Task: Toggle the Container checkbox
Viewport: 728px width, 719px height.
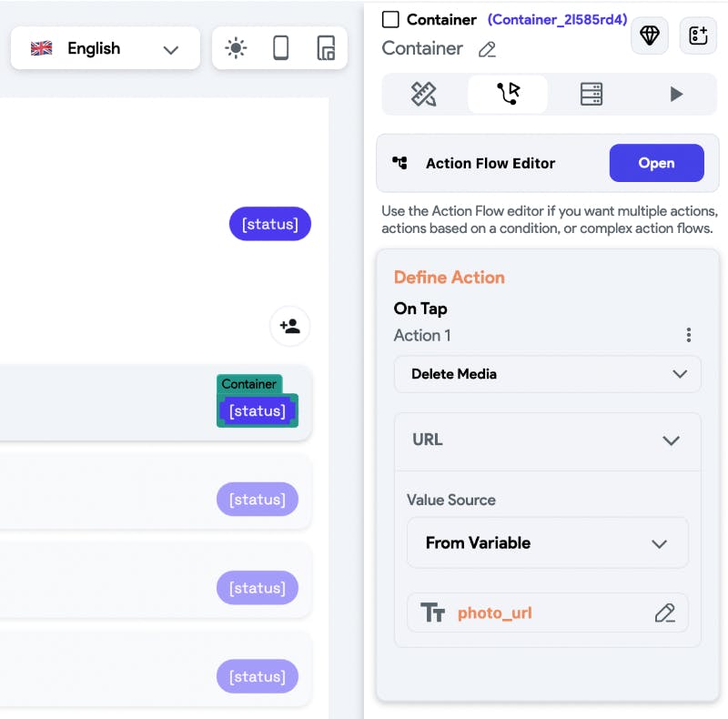Action: [x=390, y=19]
